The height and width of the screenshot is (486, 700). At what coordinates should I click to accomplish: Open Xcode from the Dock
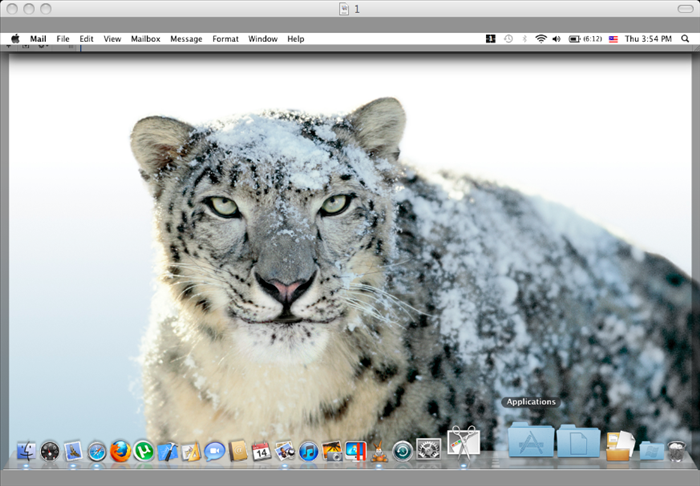[x=167, y=452]
